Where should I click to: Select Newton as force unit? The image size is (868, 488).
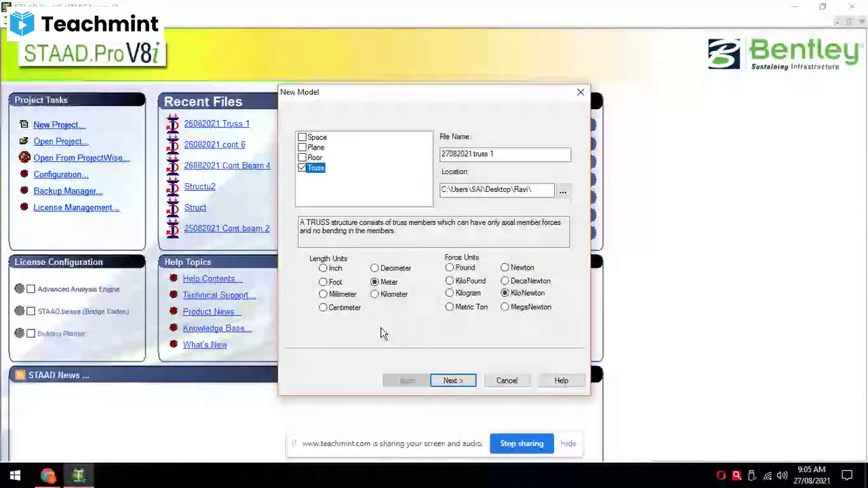[505, 268]
